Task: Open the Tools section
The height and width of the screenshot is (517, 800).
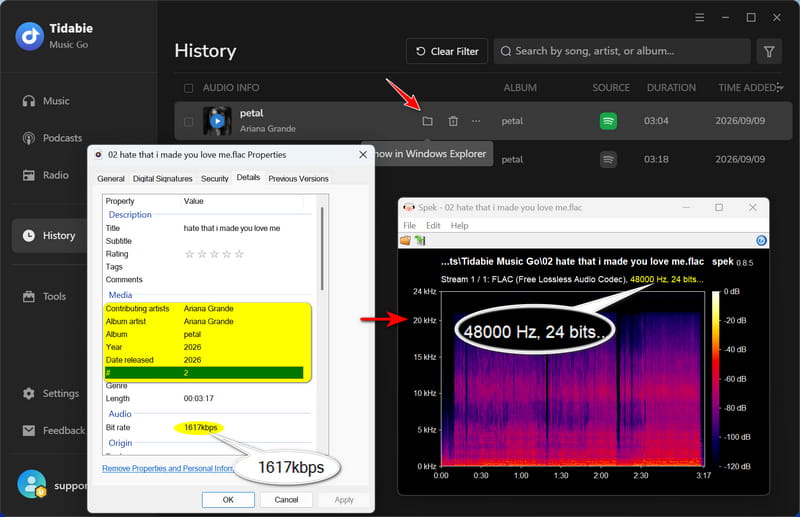Action: click(44, 297)
